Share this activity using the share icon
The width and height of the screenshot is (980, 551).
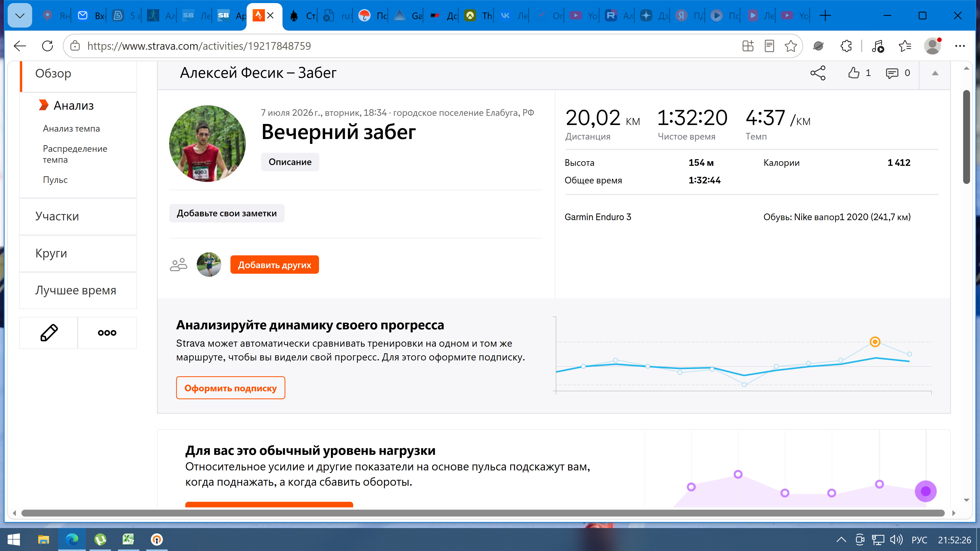(817, 73)
